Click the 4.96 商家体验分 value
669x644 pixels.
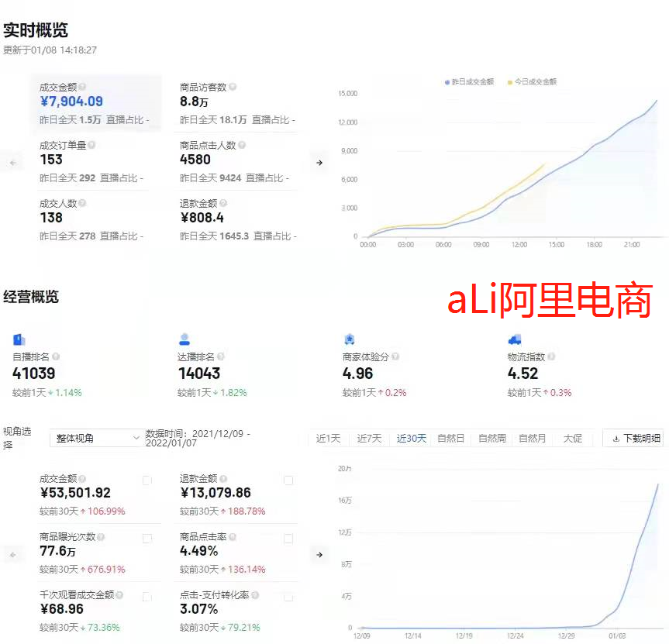(x=357, y=374)
